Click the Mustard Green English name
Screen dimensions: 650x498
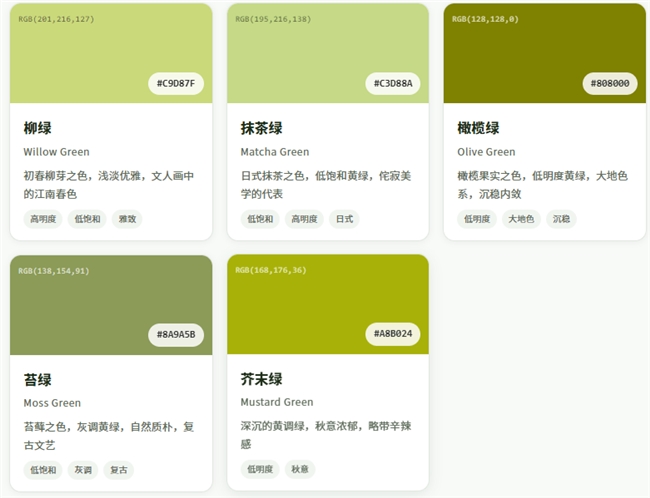tap(277, 402)
